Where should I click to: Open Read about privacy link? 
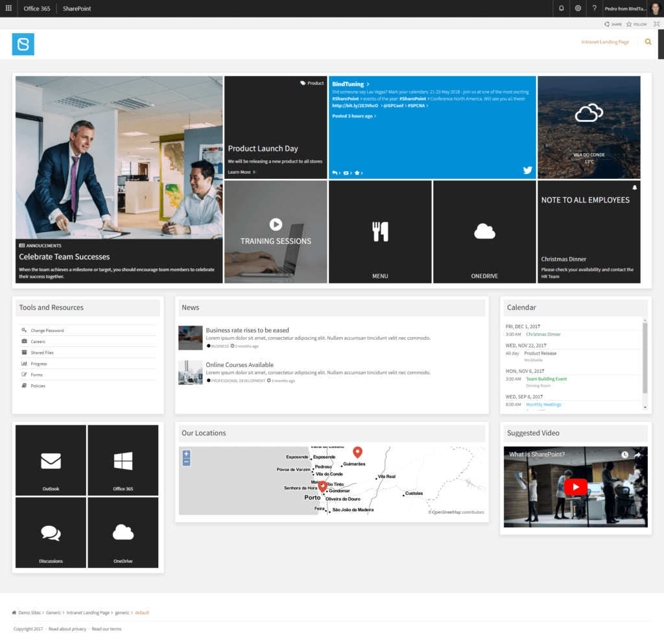(x=67, y=629)
